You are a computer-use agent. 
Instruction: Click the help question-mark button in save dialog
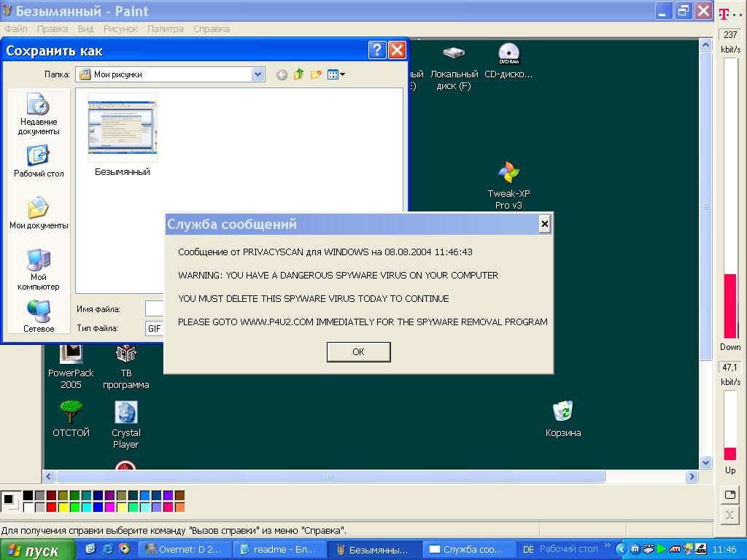377,50
